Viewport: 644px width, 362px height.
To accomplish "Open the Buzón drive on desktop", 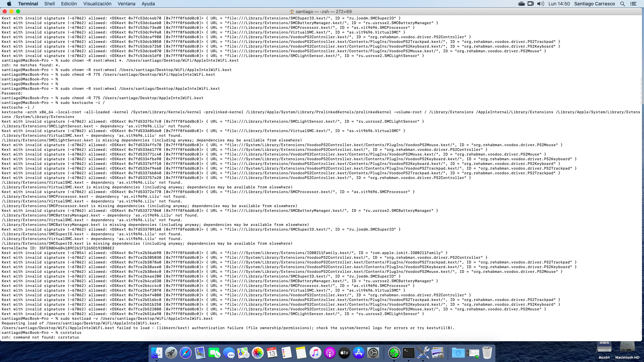I will (604, 350).
